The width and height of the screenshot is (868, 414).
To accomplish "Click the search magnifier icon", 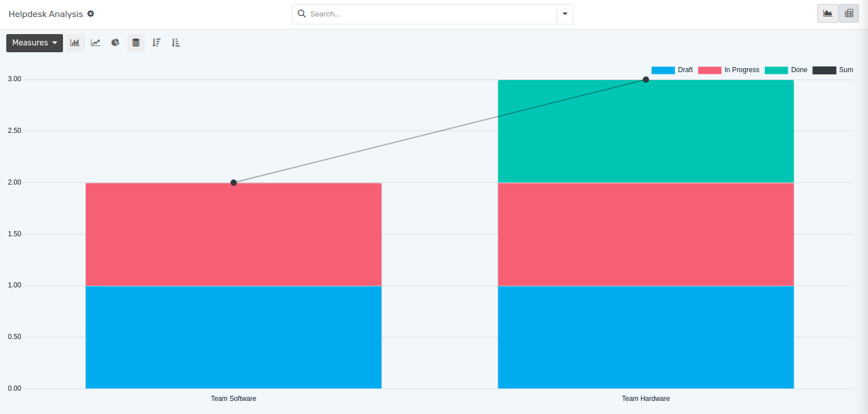I will [301, 14].
